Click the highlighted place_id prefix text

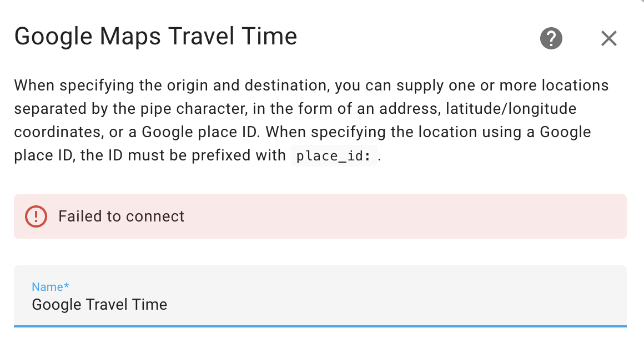(334, 156)
